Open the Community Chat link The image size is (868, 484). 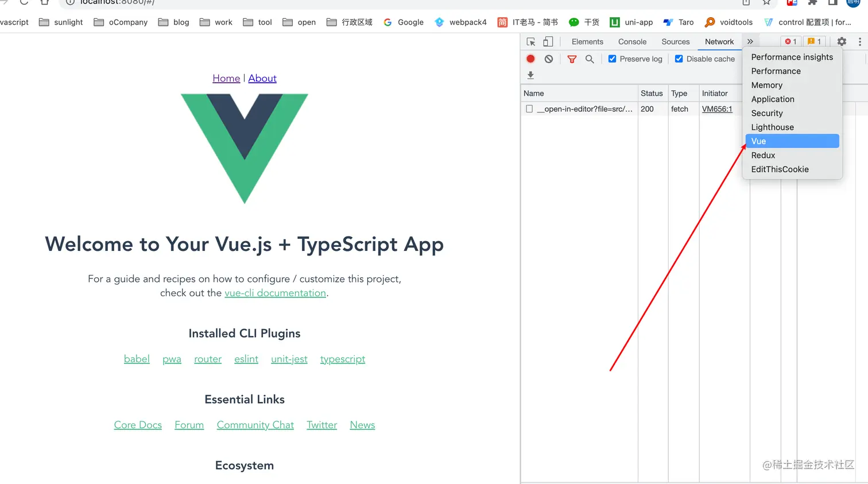pos(255,425)
